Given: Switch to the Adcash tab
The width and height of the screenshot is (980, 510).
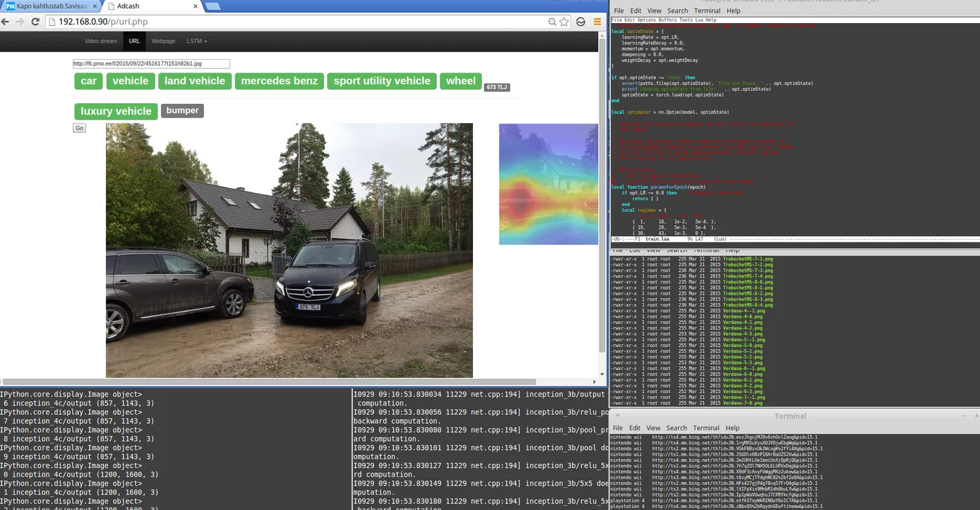Looking at the screenshot, I should point(154,6).
